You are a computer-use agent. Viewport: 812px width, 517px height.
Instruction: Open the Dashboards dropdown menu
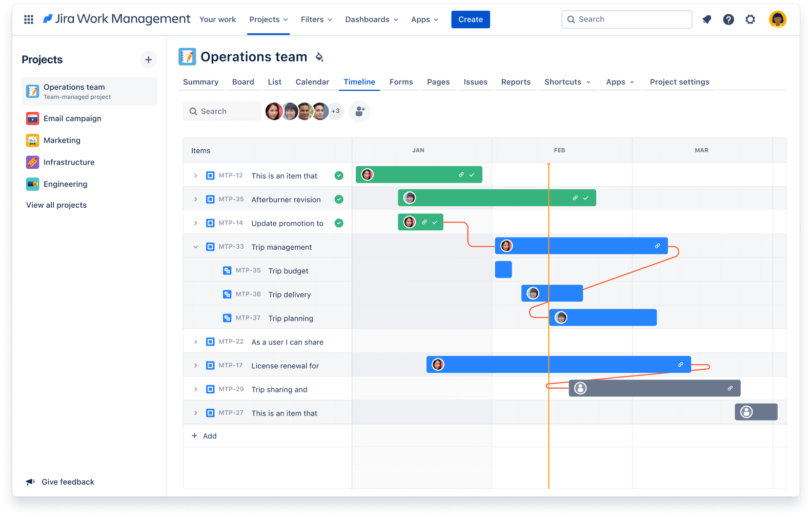tap(371, 19)
